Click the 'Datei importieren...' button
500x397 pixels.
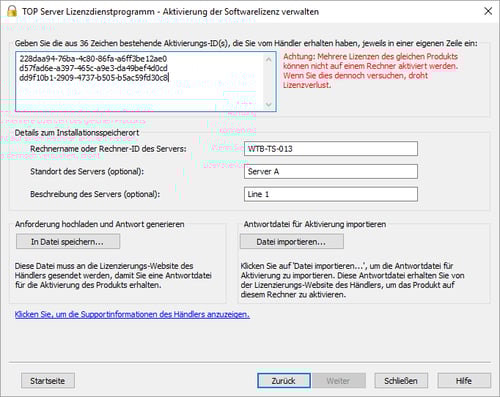[x=292, y=242]
